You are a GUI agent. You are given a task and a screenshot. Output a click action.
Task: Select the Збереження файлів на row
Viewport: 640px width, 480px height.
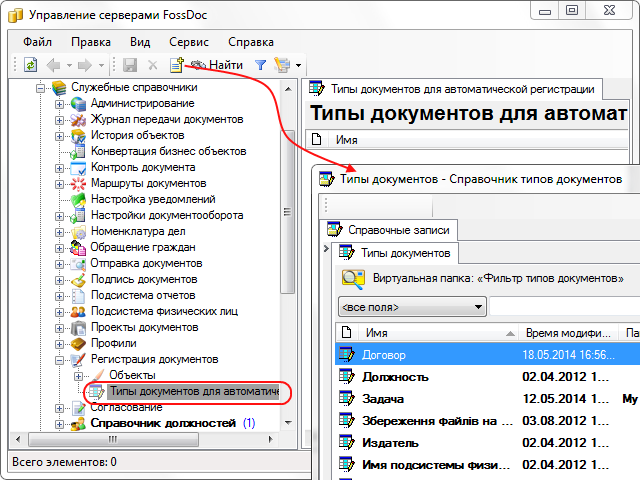[487, 420]
